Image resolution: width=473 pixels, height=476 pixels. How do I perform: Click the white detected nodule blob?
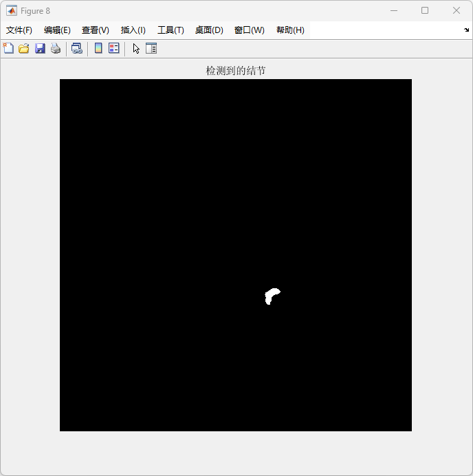coord(271,296)
